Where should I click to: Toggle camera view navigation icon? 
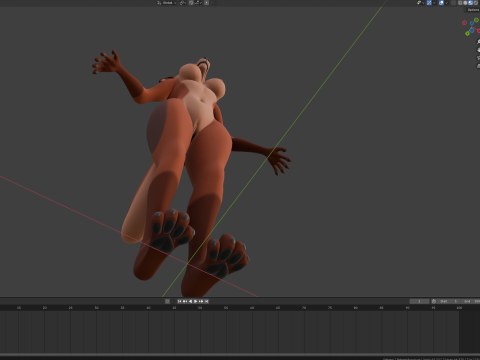pos(478,58)
